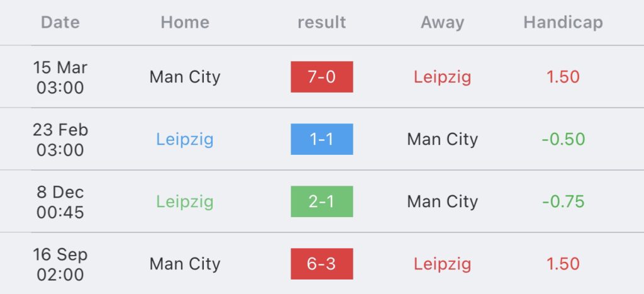This screenshot has width=644, height=294.
Task: Select the -0.75 handicap value
Action: [563, 201]
